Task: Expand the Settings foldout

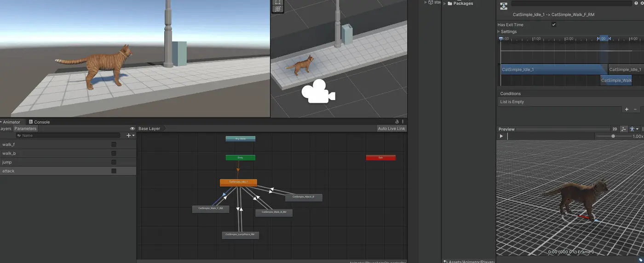Action: (x=499, y=31)
